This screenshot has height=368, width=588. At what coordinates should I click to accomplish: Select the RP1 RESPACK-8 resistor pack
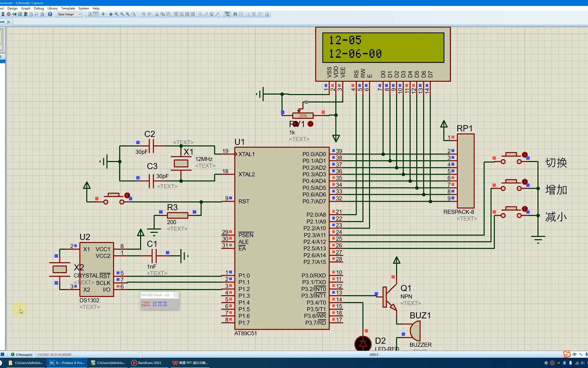point(466,171)
